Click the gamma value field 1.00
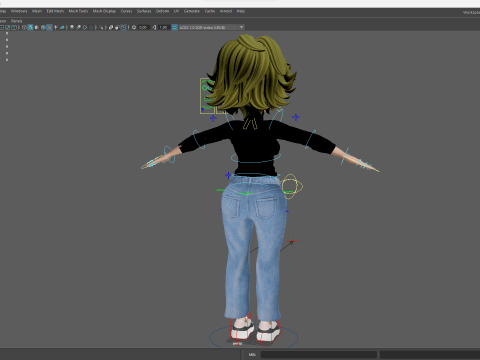The image size is (480, 360). point(163,27)
